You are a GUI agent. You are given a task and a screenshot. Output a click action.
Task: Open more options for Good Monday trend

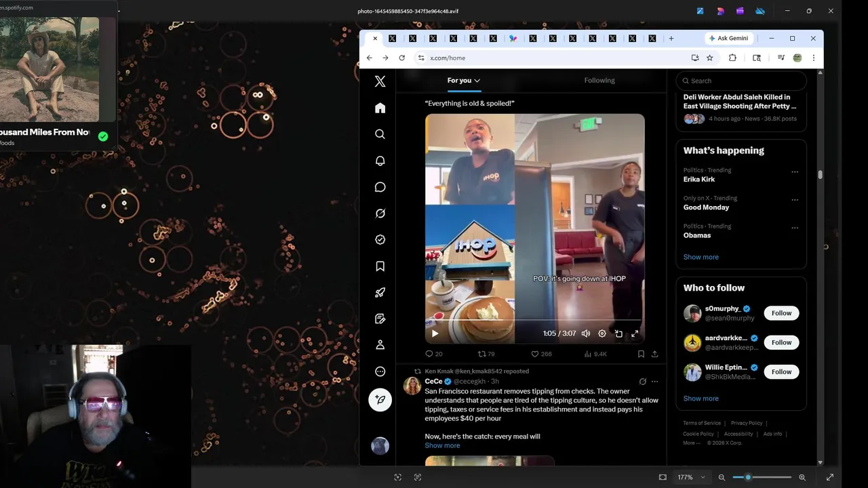pos(795,200)
